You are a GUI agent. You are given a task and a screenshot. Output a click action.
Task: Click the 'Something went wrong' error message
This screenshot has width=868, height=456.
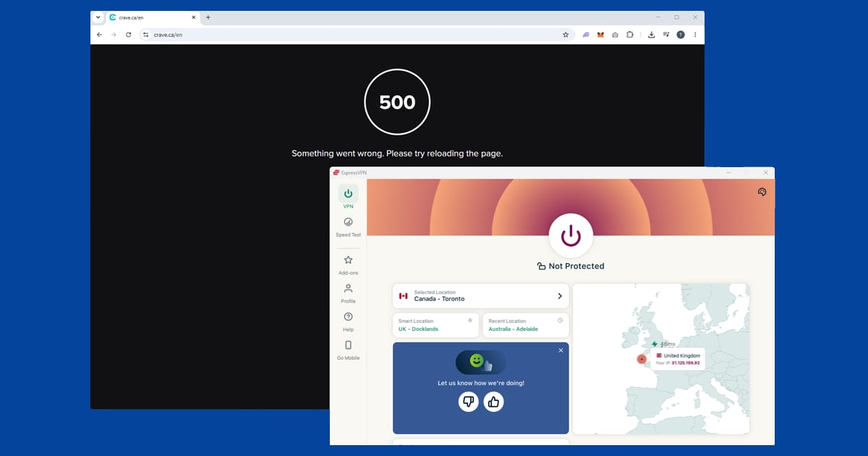(x=397, y=153)
